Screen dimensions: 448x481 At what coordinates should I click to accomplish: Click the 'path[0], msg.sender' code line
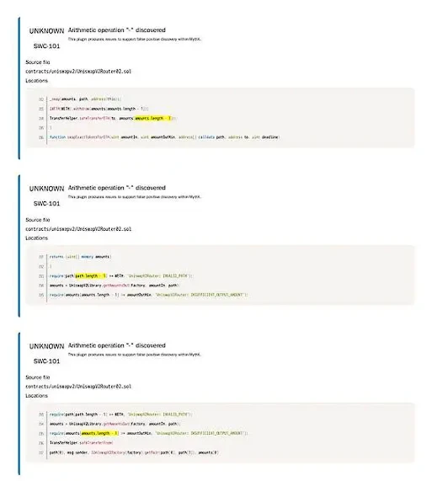pyautogui.click(x=134, y=452)
